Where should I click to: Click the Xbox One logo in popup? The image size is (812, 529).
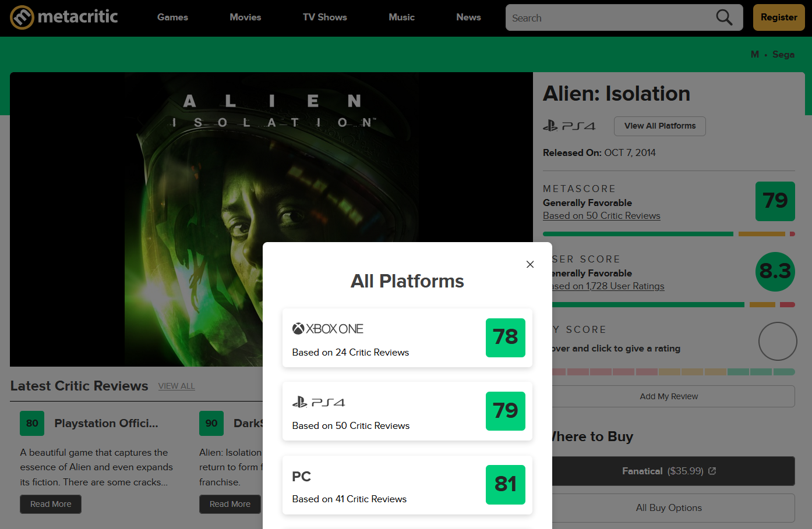[327, 329]
